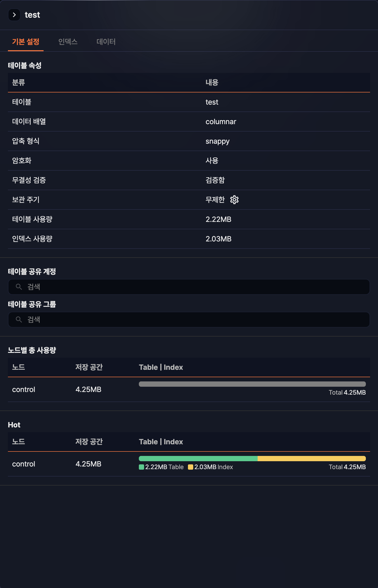Click control node under the Hot section
The width and height of the screenshot is (378, 588).
pyautogui.click(x=23, y=464)
